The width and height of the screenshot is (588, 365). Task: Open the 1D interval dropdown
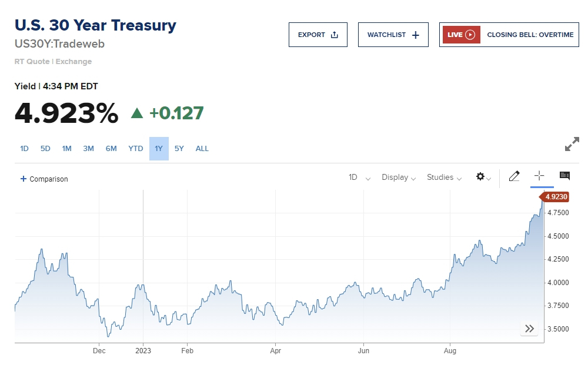(359, 177)
